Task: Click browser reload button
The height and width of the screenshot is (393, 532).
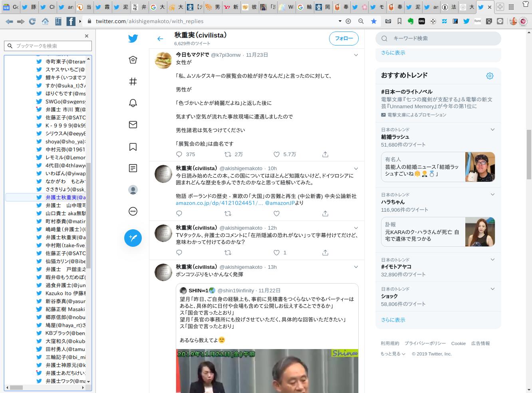Action: (32, 21)
